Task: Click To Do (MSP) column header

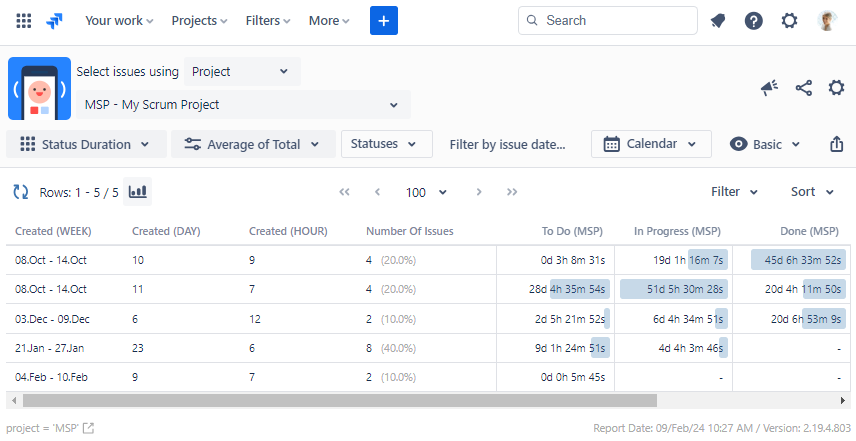Action: tap(572, 231)
